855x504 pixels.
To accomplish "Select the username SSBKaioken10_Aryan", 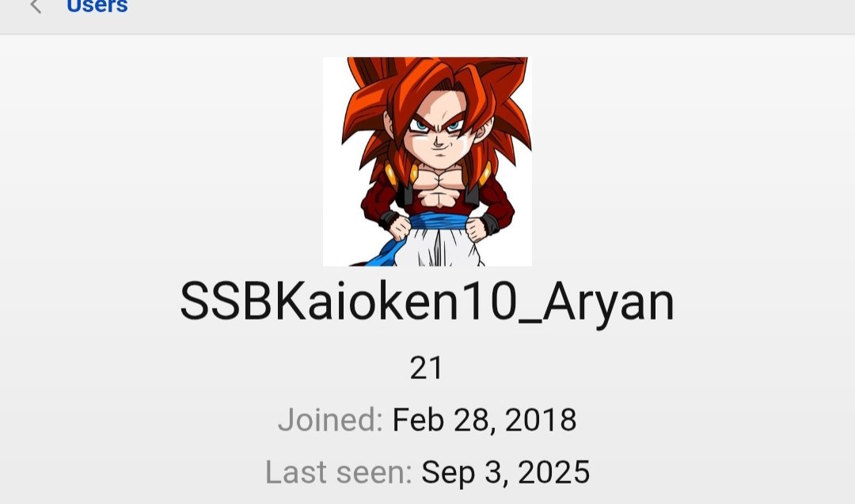I will [427, 302].
